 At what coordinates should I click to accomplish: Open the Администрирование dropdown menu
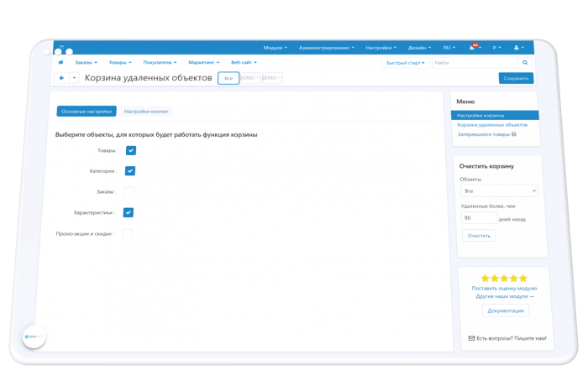[x=326, y=48]
